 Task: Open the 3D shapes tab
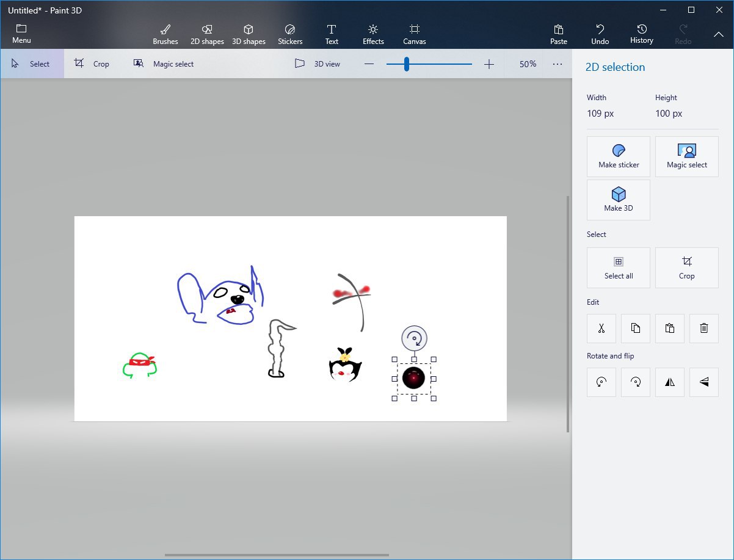pos(249,35)
